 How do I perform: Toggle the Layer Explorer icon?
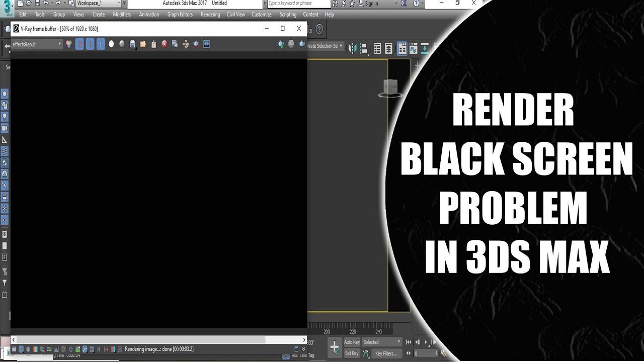coord(389,49)
